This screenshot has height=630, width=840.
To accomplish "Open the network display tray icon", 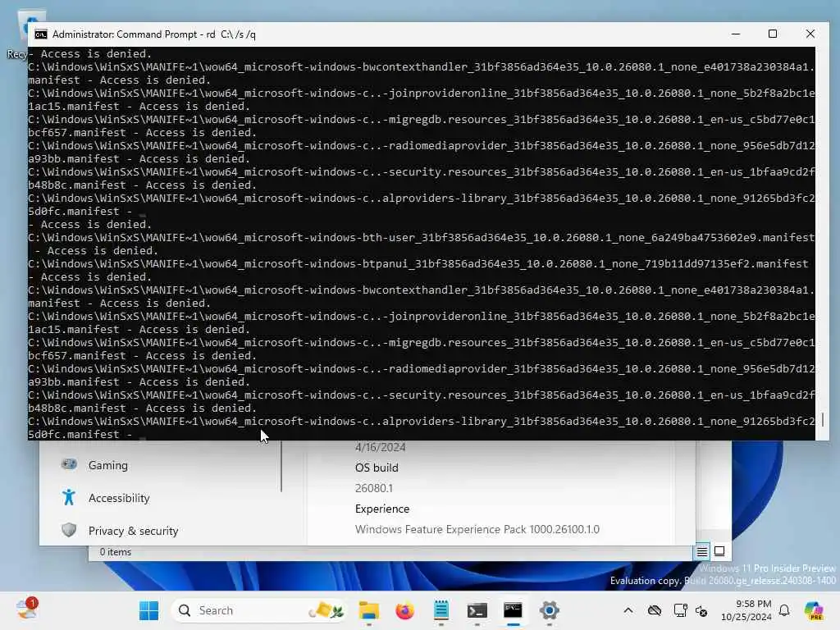I will (680, 610).
